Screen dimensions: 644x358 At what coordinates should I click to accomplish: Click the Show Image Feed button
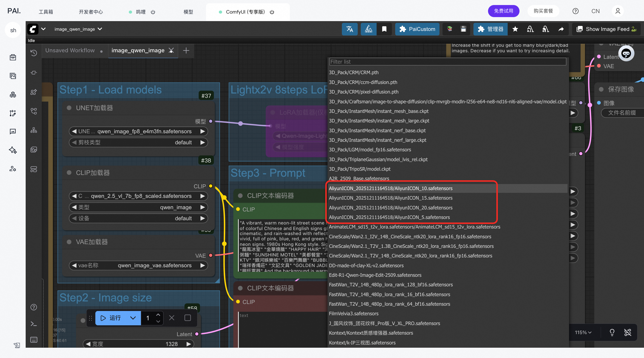pyautogui.click(x=606, y=29)
